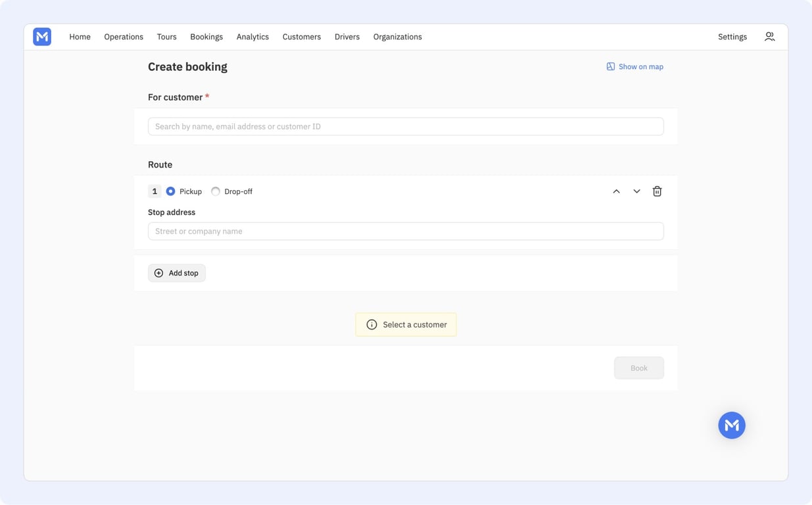Open the round M chat widget
Image resolution: width=812 pixels, height=505 pixels.
coord(732,425)
